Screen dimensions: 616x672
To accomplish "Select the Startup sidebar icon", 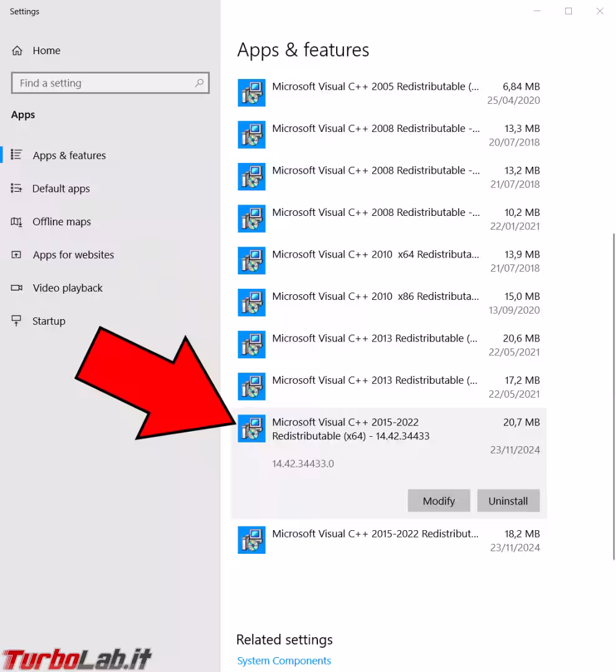I will click(16, 320).
